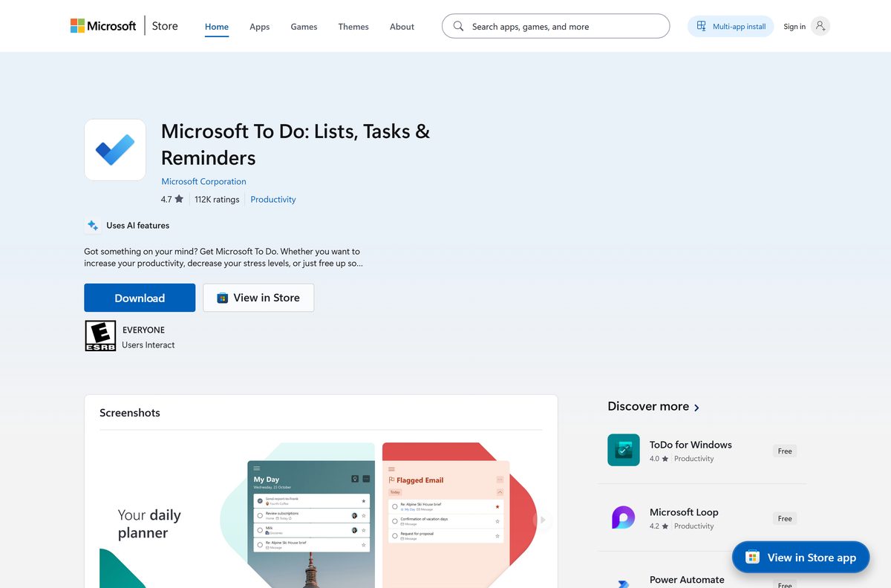Click the search magnifier icon
The height and width of the screenshot is (588, 891).
point(458,26)
